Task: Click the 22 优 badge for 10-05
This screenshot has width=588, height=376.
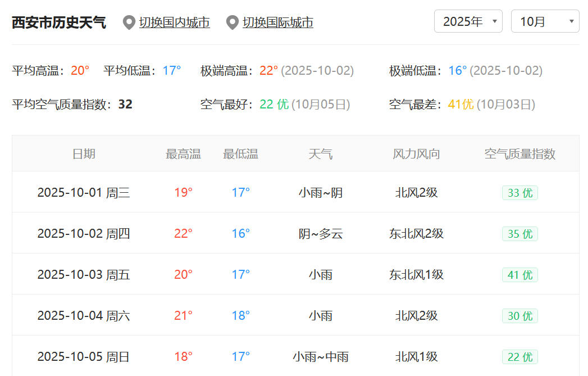Action: pos(519,357)
